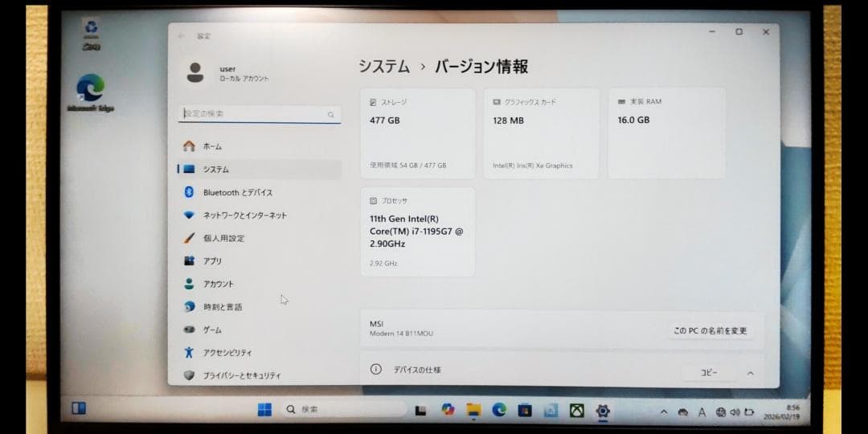
Task: Click the プライバシーとセキュリティ shield icon
Action: pyautogui.click(x=190, y=375)
